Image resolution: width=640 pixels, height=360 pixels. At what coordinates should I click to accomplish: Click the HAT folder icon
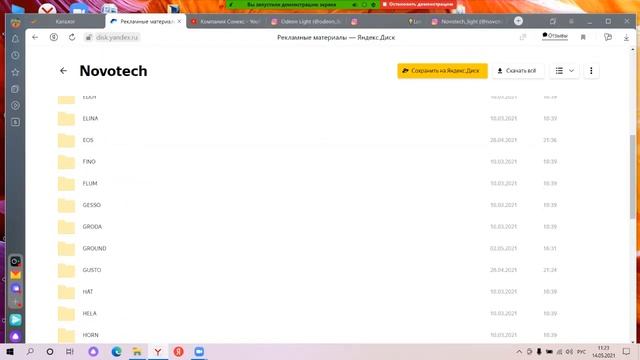click(66, 292)
